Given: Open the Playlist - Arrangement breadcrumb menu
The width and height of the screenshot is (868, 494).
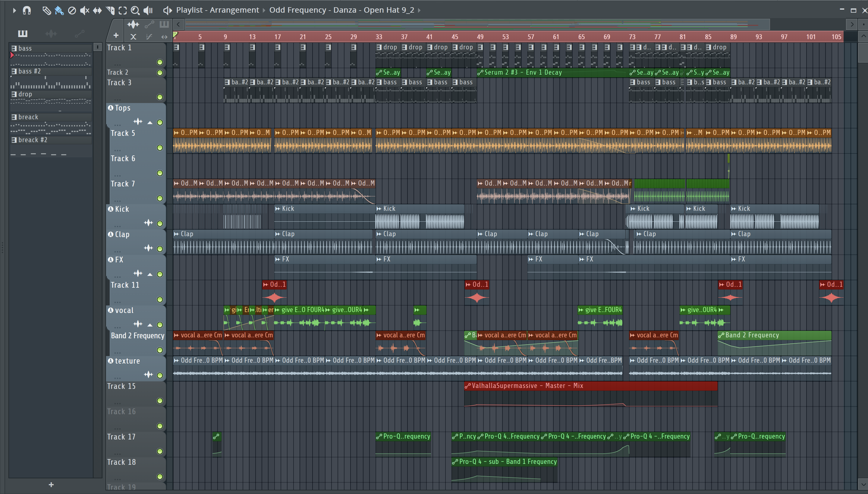Looking at the screenshot, I should (217, 10).
